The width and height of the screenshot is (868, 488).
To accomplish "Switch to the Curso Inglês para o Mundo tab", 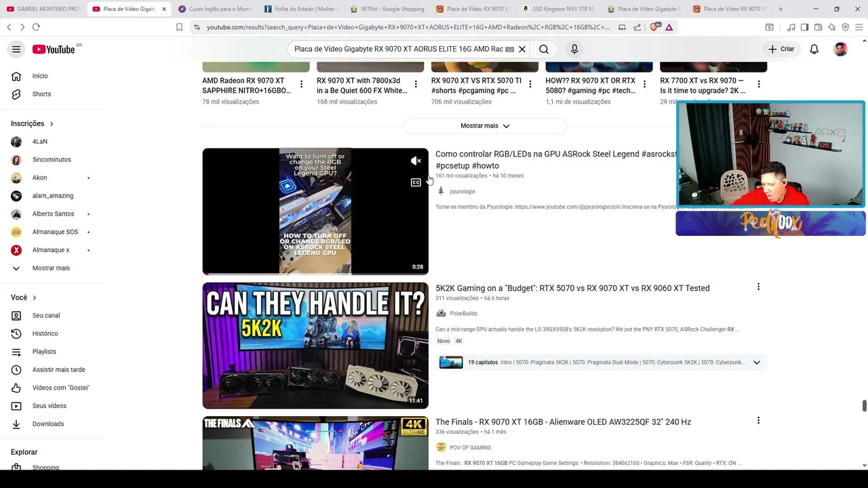I will [216, 9].
